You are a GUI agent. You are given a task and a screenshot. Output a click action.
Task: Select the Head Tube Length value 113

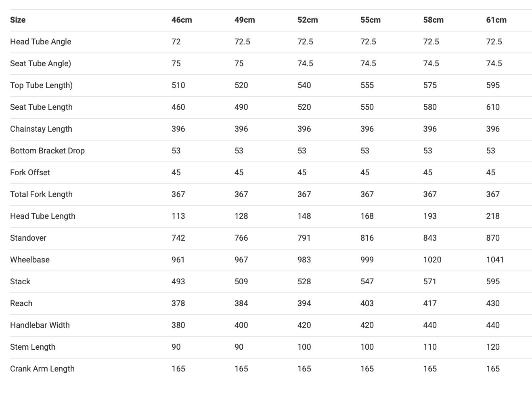[178, 216]
